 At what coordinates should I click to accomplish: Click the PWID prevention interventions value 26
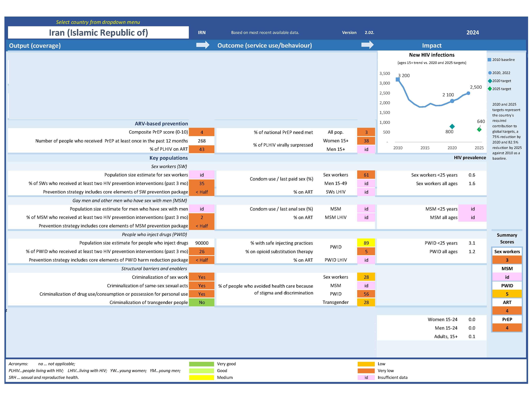pyautogui.click(x=202, y=251)
